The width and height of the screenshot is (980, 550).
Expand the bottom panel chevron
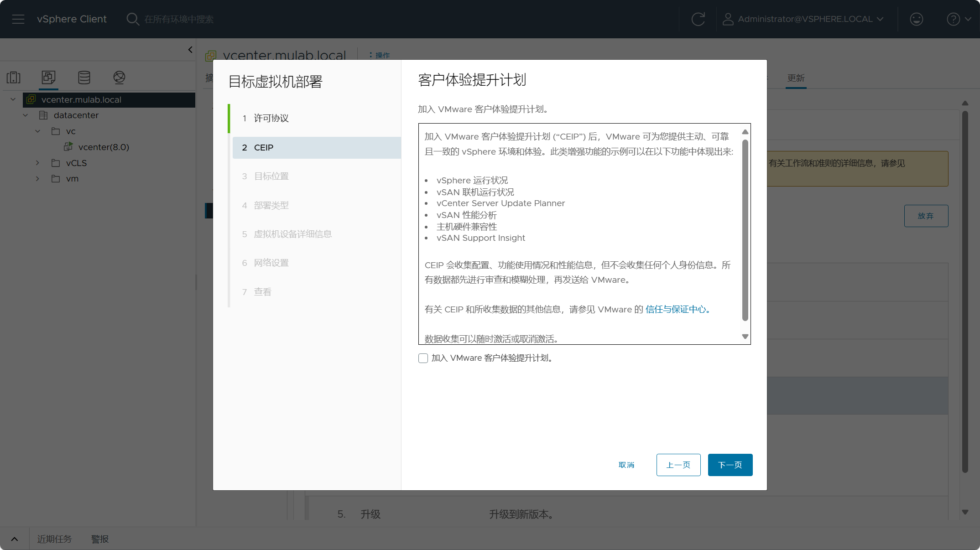coord(15,539)
